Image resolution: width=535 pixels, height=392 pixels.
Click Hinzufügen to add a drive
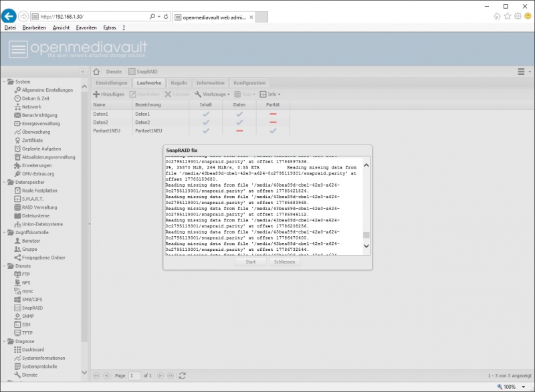(109, 94)
